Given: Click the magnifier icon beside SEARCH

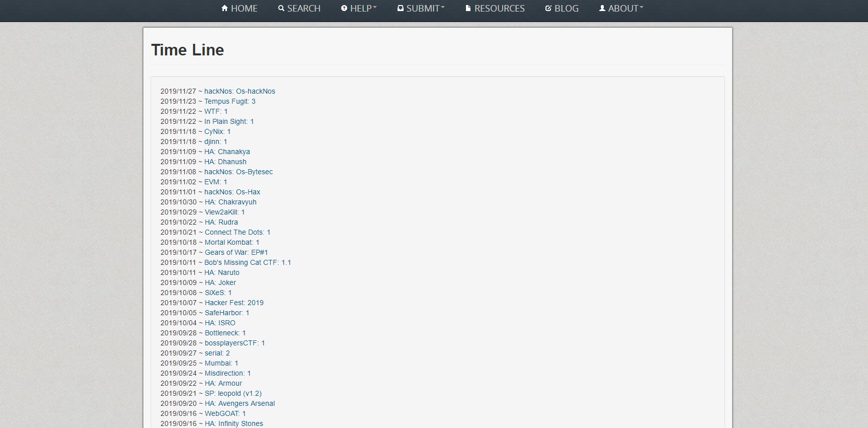Looking at the screenshot, I should (x=281, y=8).
